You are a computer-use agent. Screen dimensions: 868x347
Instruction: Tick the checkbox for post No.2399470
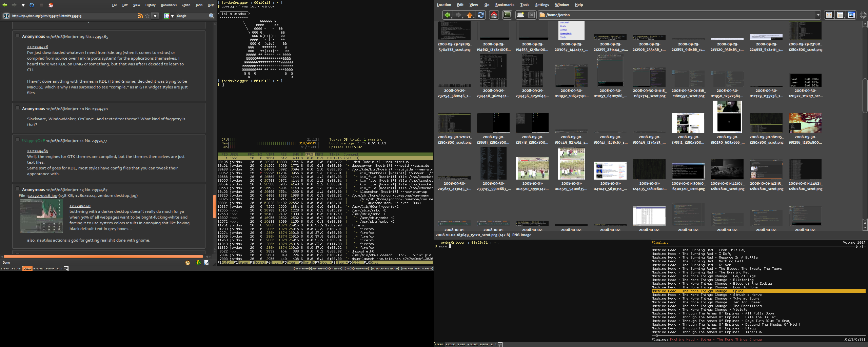point(17,108)
